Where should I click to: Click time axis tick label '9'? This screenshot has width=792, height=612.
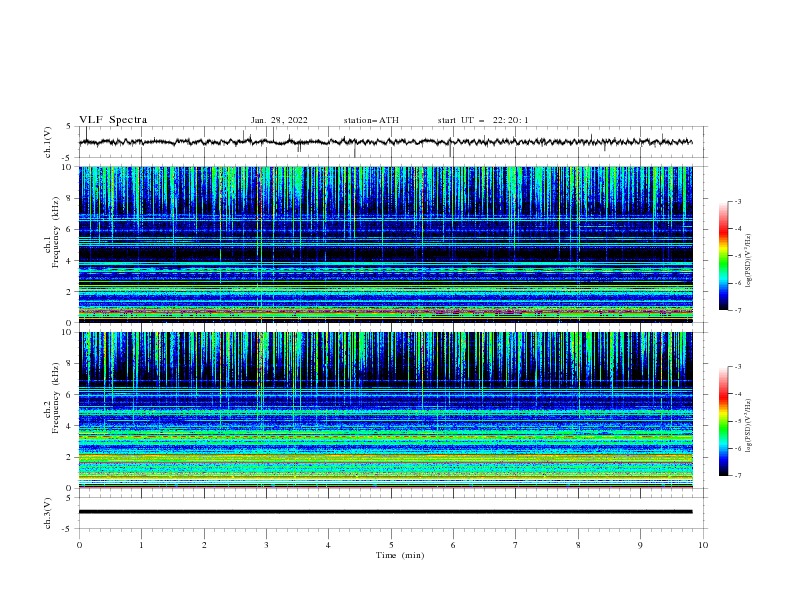(x=640, y=545)
